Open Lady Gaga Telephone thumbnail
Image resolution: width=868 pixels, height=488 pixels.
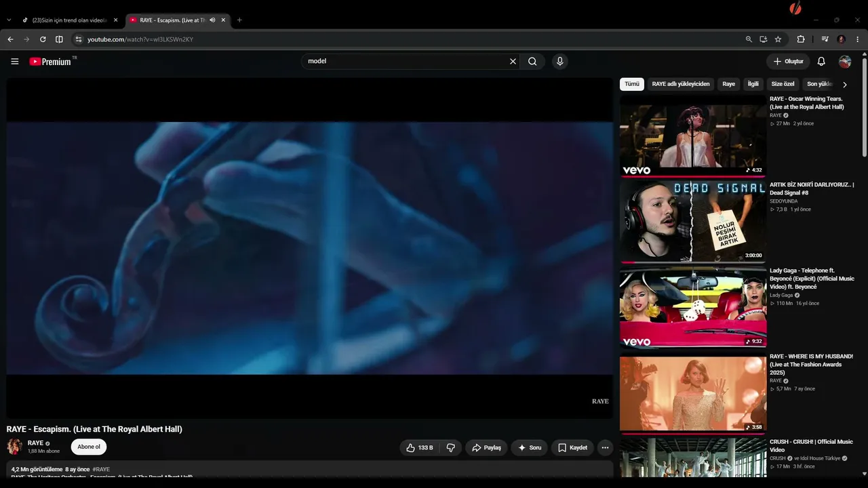click(x=693, y=308)
